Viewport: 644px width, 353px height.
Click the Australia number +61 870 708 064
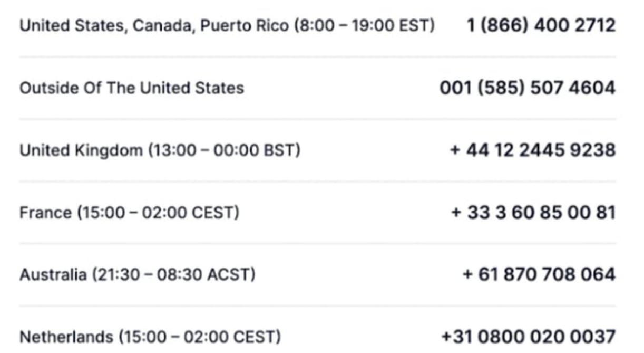tap(539, 275)
